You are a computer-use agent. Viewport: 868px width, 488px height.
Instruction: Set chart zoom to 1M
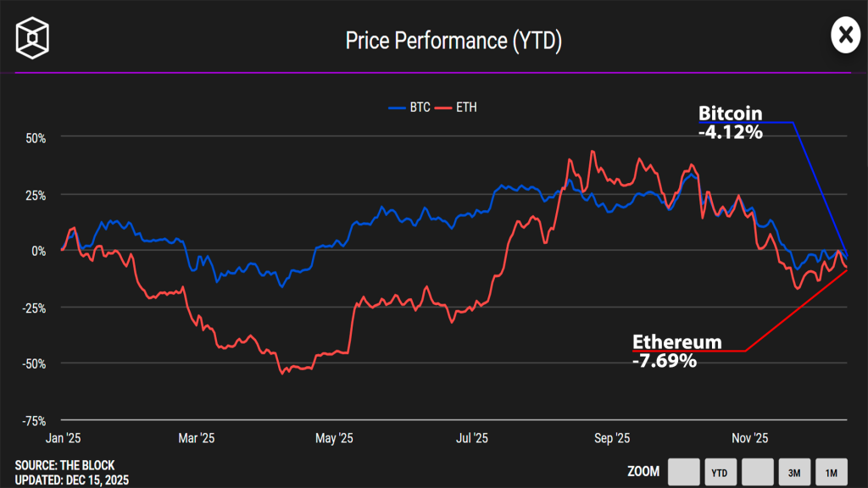[832, 472]
